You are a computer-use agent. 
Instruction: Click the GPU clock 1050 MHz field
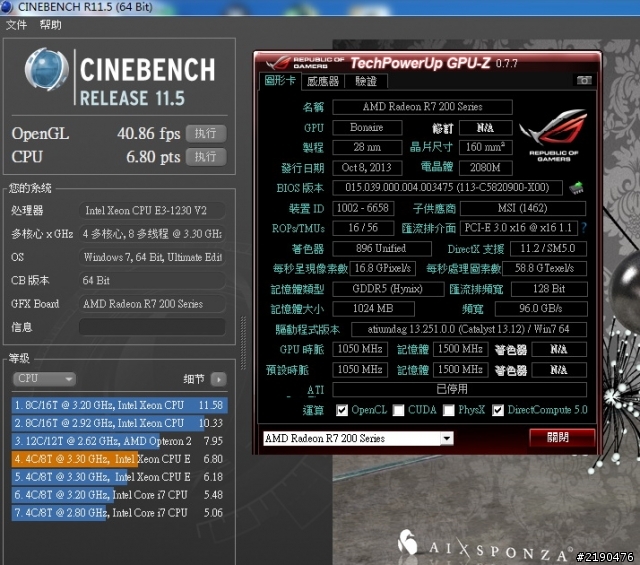[360, 349]
